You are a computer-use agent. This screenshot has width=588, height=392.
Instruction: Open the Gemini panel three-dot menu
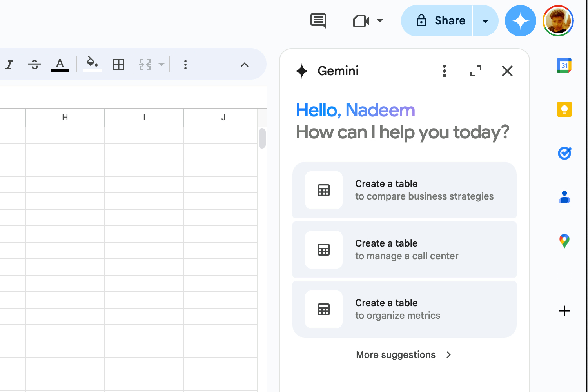(x=444, y=71)
